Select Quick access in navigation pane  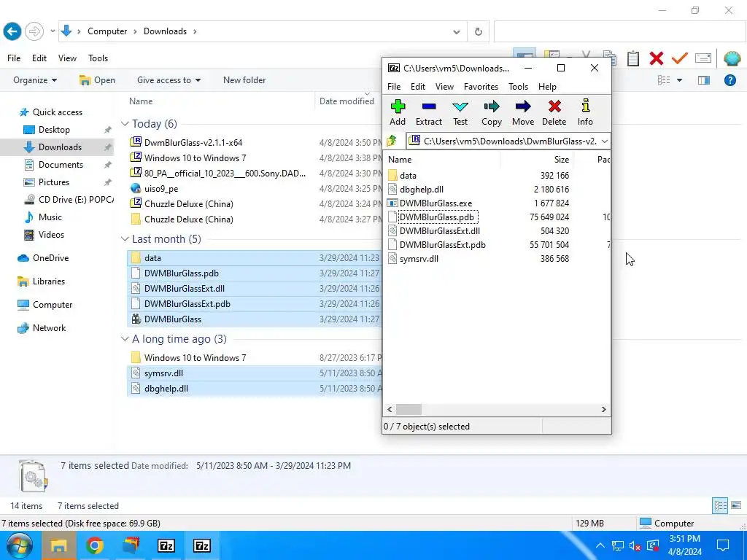click(57, 112)
